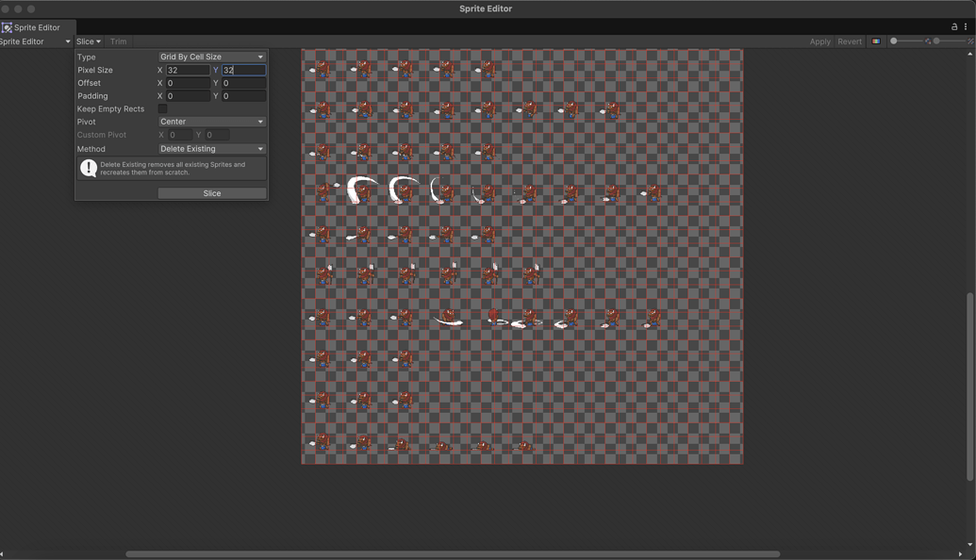Open the Sprite Editor mode dropdown
The image size is (976, 560).
[x=35, y=41]
